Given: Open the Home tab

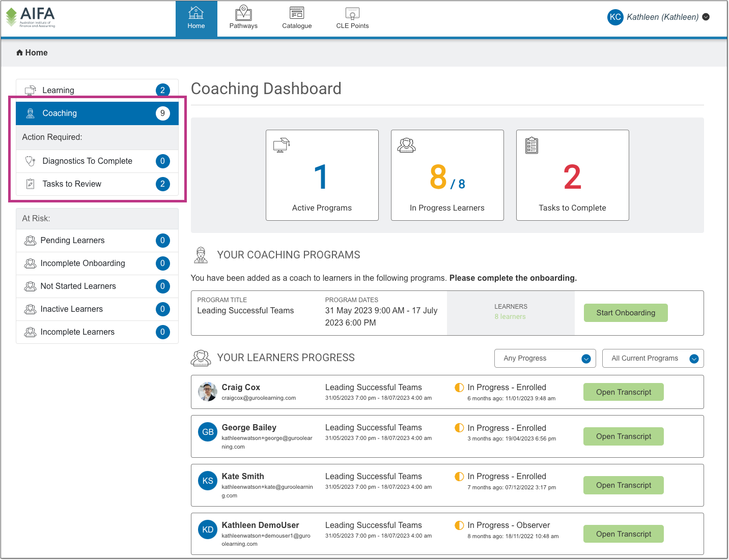Looking at the screenshot, I should tap(196, 18).
